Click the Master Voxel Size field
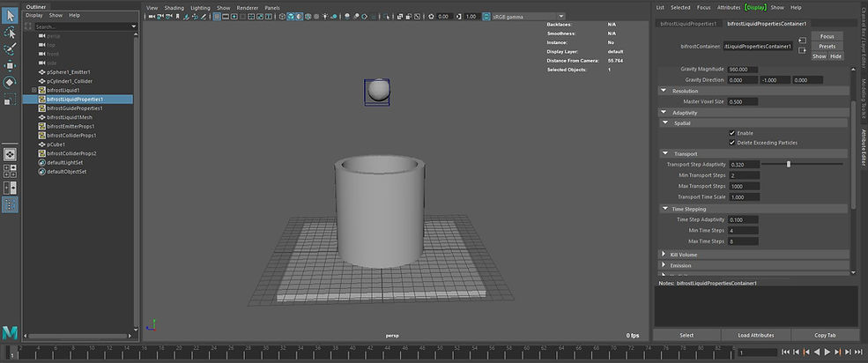 pos(743,102)
